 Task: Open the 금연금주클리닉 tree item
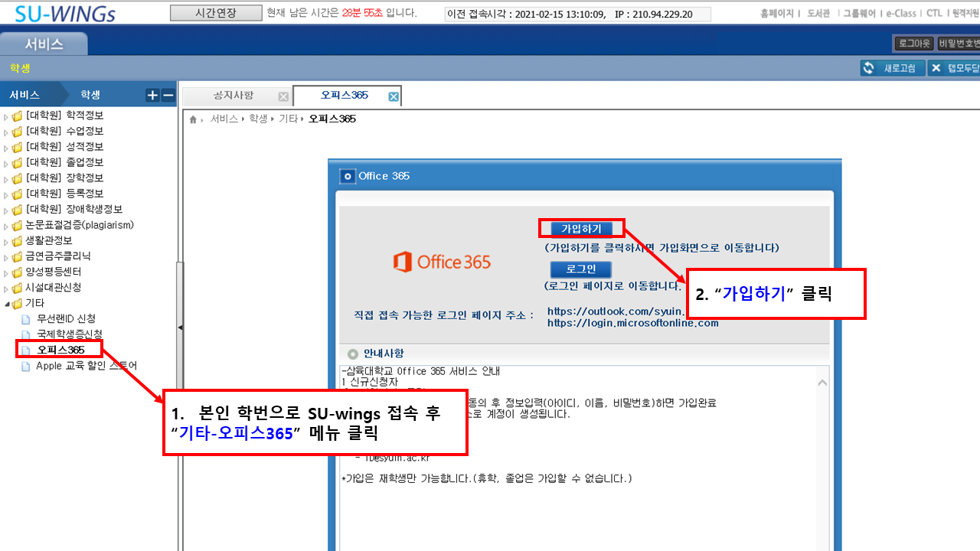pyautogui.click(x=58, y=256)
